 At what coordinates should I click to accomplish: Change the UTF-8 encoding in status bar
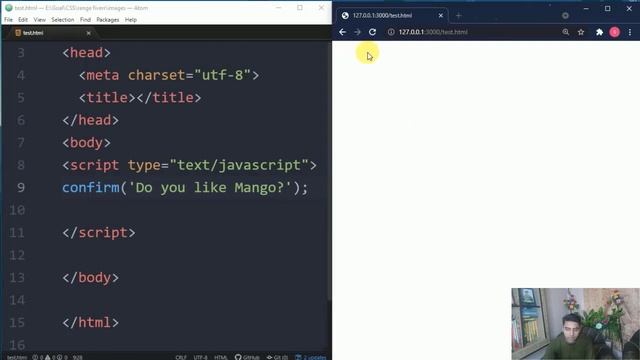point(200,357)
